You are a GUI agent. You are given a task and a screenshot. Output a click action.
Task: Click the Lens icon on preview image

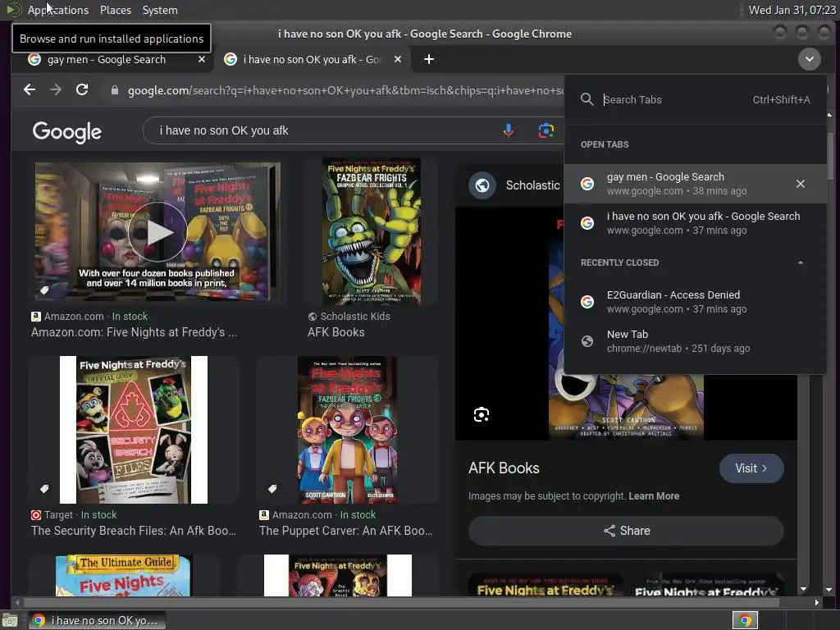click(481, 414)
